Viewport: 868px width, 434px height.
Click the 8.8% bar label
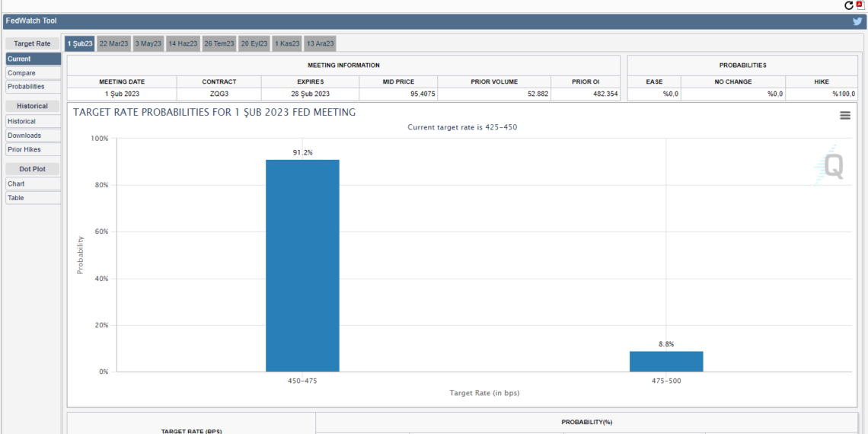[666, 343]
